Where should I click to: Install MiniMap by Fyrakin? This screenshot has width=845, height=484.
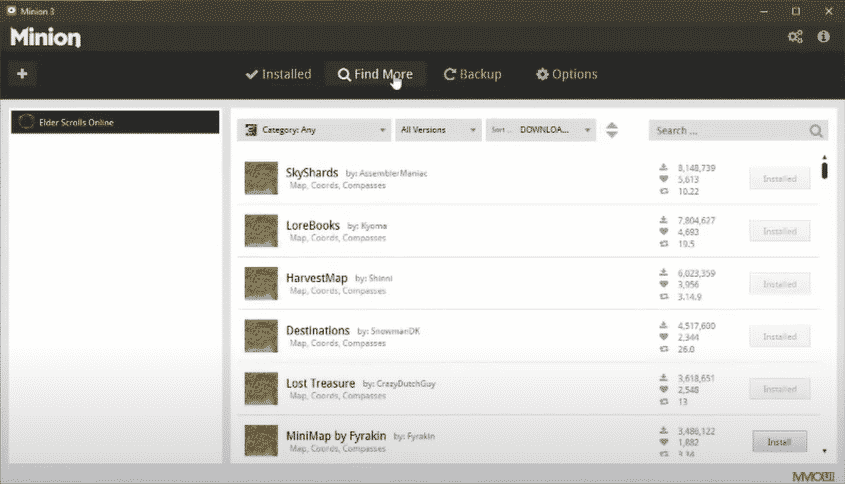point(779,442)
